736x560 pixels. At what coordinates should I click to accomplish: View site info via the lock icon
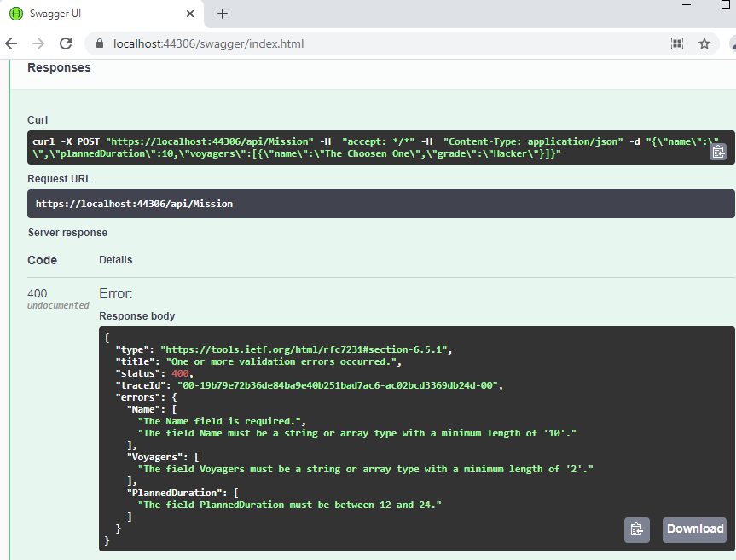pyautogui.click(x=100, y=43)
